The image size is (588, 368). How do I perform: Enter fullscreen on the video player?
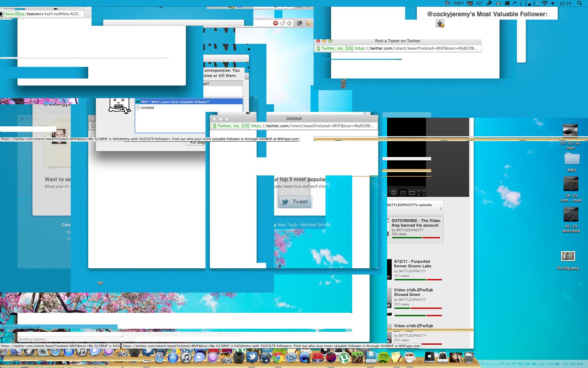pyautogui.click(x=421, y=193)
